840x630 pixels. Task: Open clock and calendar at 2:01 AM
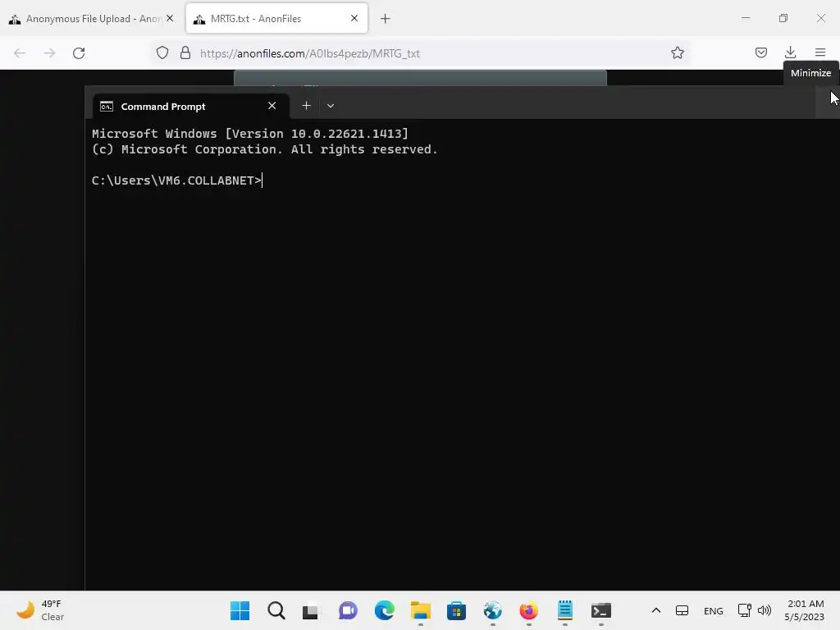point(805,610)
